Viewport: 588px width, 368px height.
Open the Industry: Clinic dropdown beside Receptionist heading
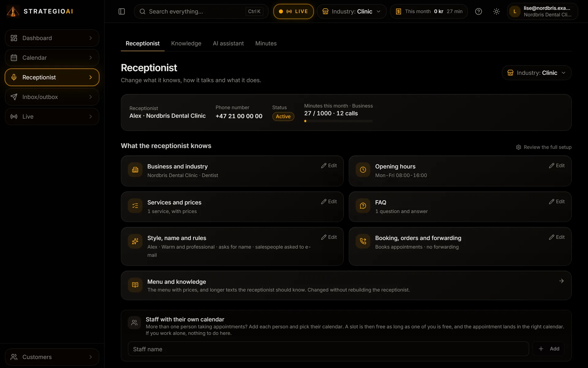click(537, 73)
